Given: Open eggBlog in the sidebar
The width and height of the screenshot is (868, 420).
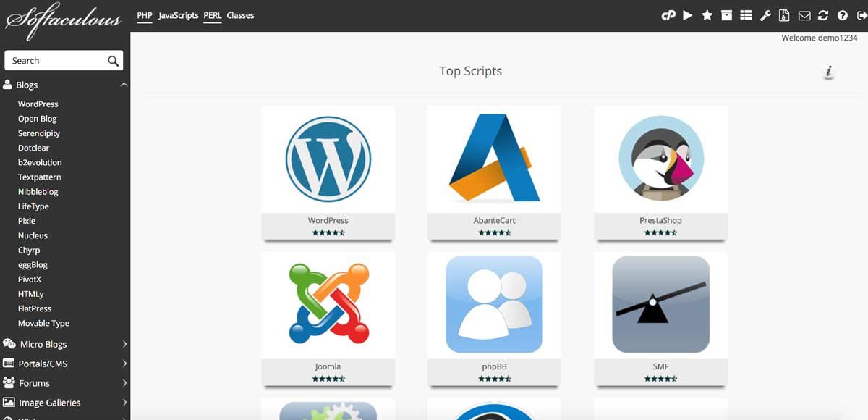Looking at the screenshot, I should pos(33,265).
